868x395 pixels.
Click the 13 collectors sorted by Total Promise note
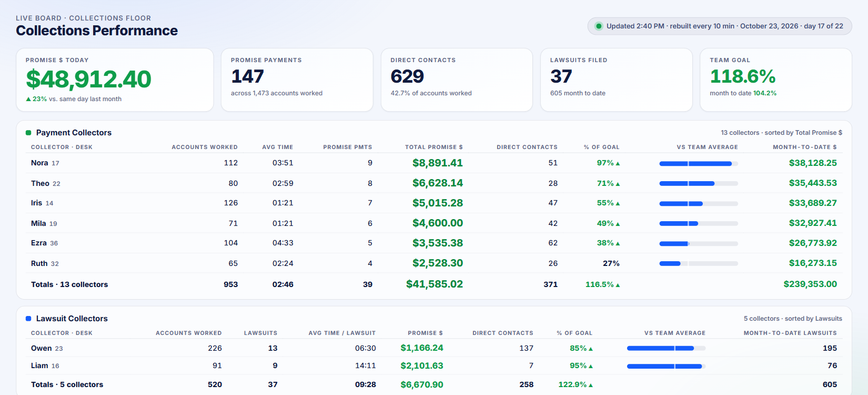[x=782, y=133]
